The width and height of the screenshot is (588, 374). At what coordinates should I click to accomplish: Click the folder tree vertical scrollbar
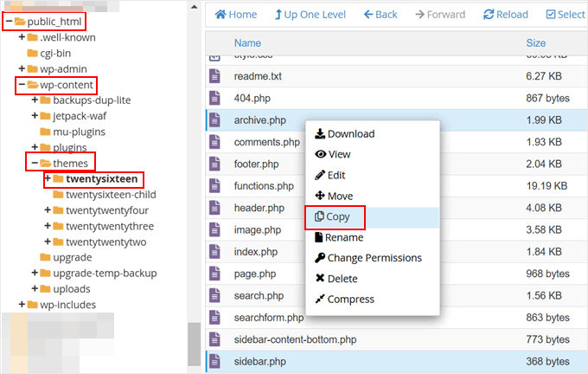click(x=194, y=333)
